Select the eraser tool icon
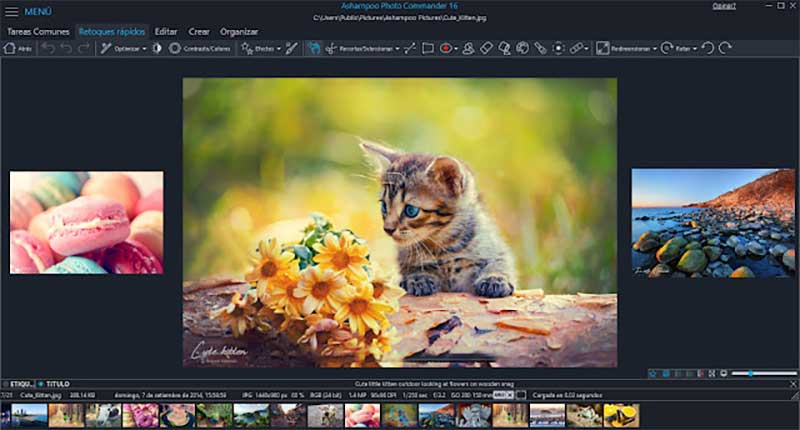800x430 pixels. pyautogui.click(x=486, y=48)
